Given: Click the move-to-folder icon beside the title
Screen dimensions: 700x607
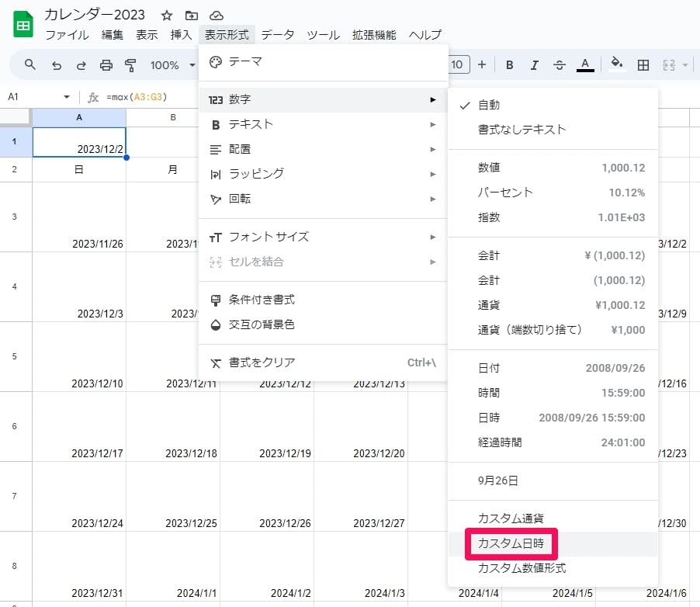Looking at the screenshot, I should coord(192,16).
